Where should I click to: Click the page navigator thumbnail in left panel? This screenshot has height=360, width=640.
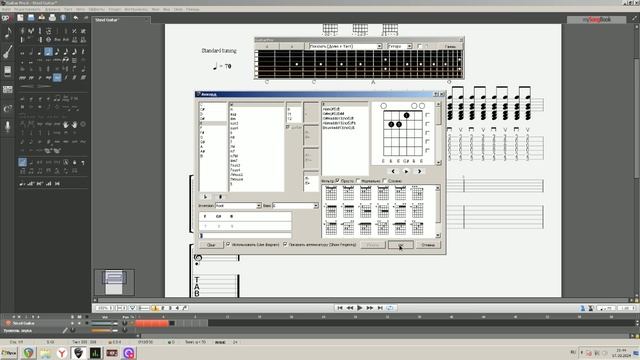pyautogui.click(x=114, y=282)
